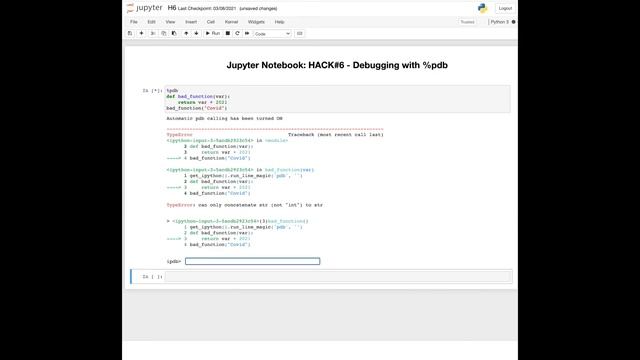Click the empty code cell below output
Screen dimensions: 640x360
click(338, 277)
